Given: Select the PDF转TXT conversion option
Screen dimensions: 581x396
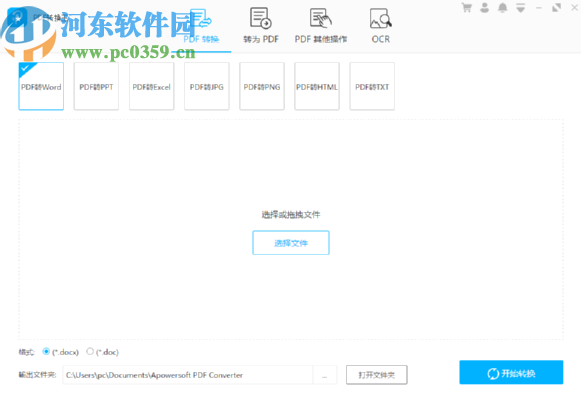Looking at the screenshot, I should click(x=372, y=86).
